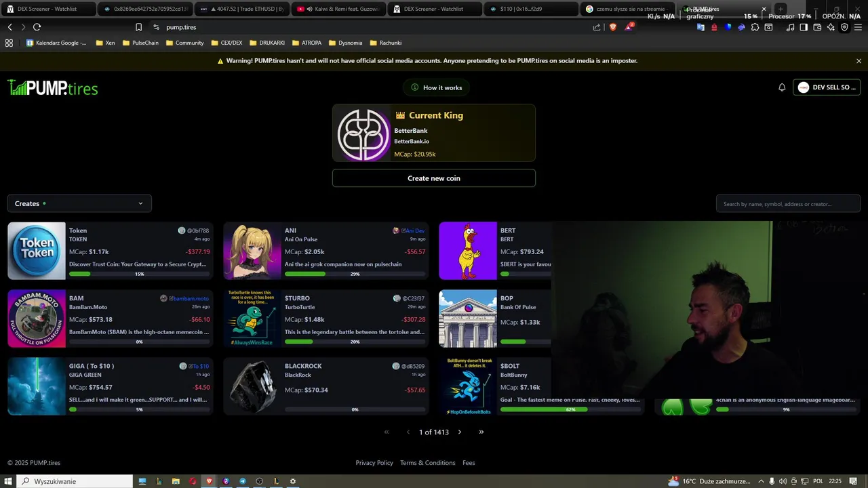Open How it works info

pyautogui.click(x=436, y=87)
